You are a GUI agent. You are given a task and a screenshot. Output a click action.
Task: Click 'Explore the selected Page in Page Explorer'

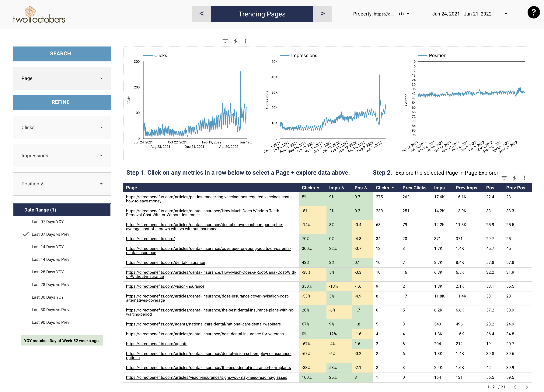tap(446, 172)
